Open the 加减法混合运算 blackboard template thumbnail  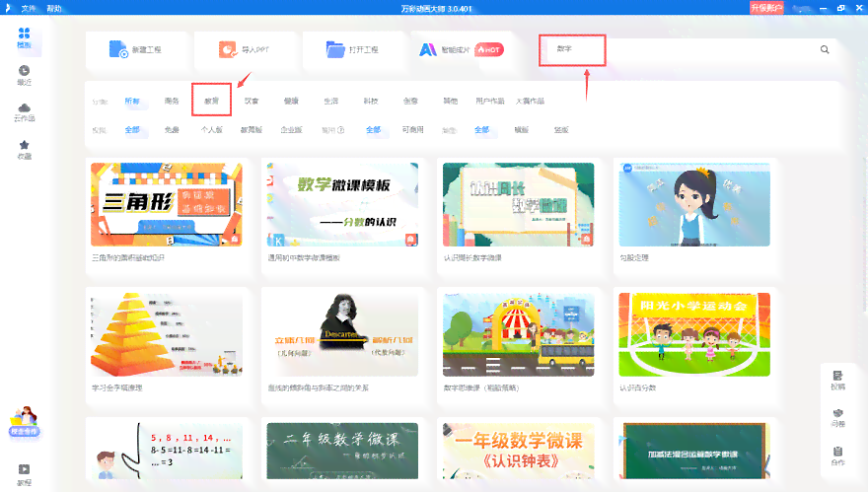tap(694, 451)
